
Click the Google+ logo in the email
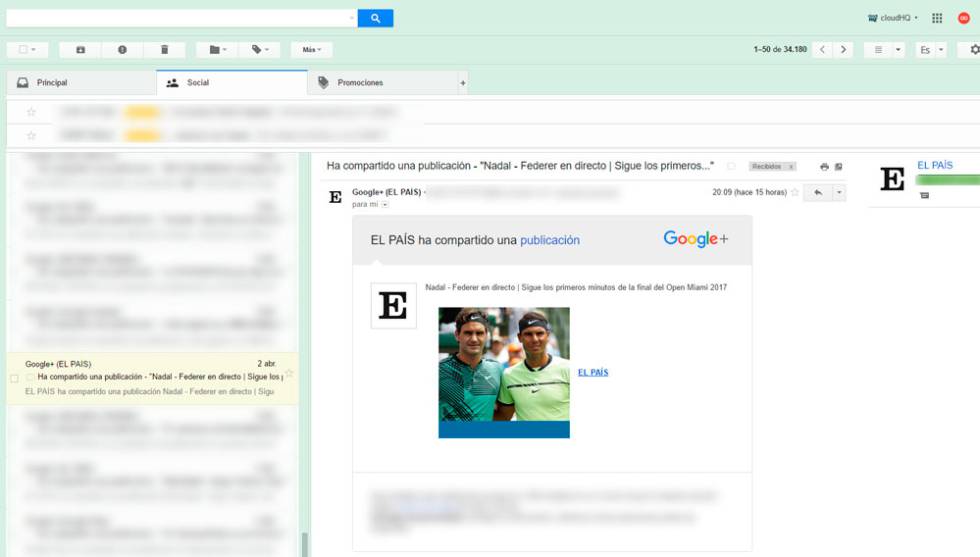[696, 239]
